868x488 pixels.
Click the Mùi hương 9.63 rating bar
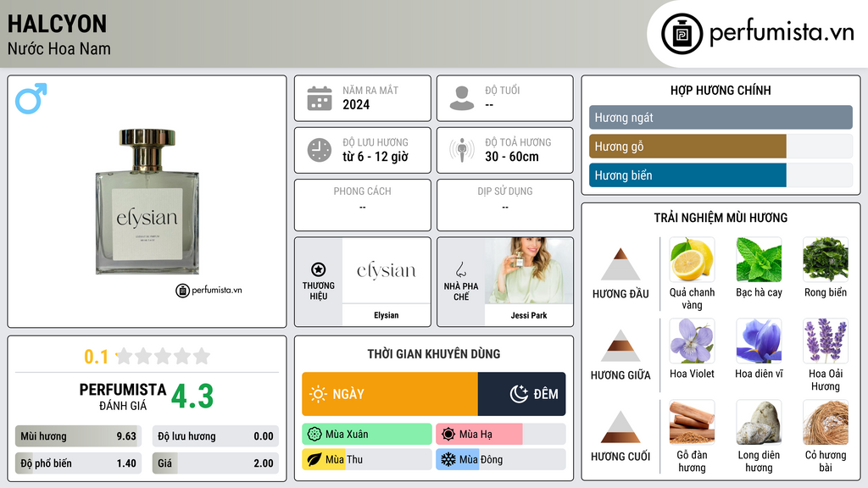click(78, 436)
